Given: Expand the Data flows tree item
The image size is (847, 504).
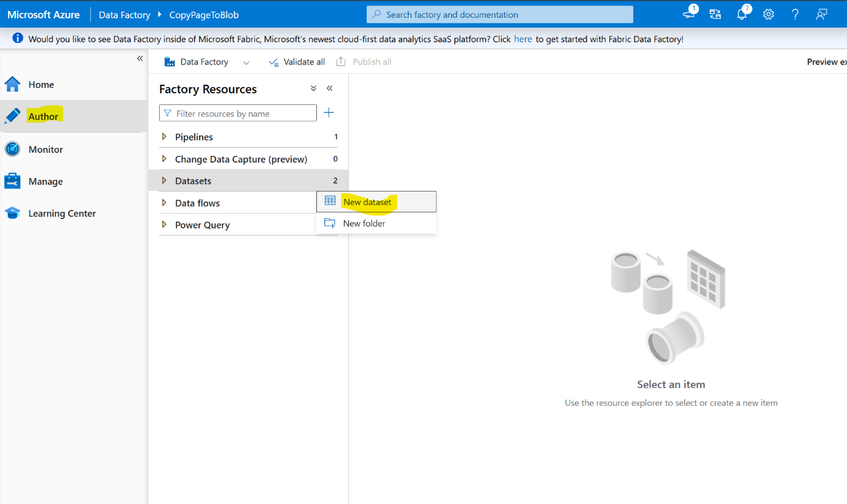Looking at the screenshot, I should tap(165, 203).
